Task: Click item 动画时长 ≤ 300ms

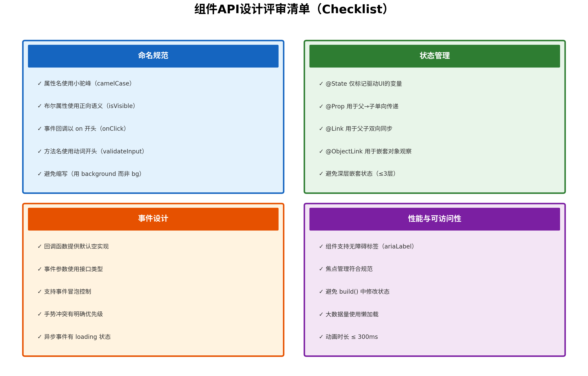Action: pyautogui.click(x=348, y=337)
